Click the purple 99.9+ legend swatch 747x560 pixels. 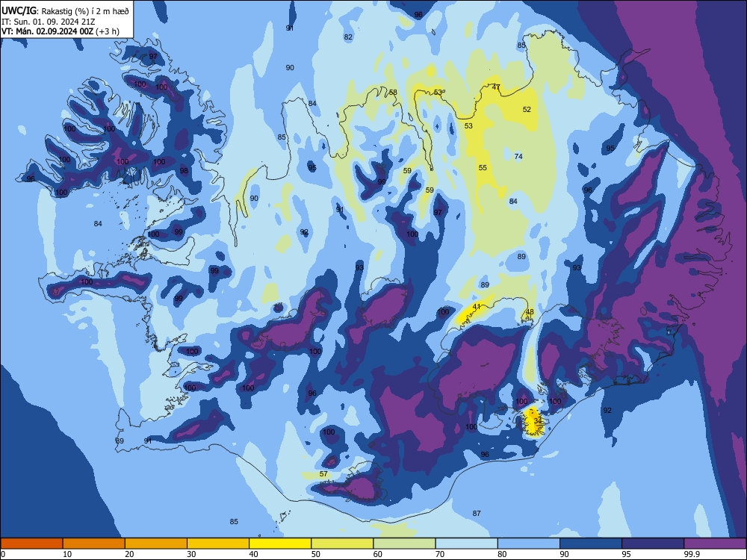(x=715, y=544)
